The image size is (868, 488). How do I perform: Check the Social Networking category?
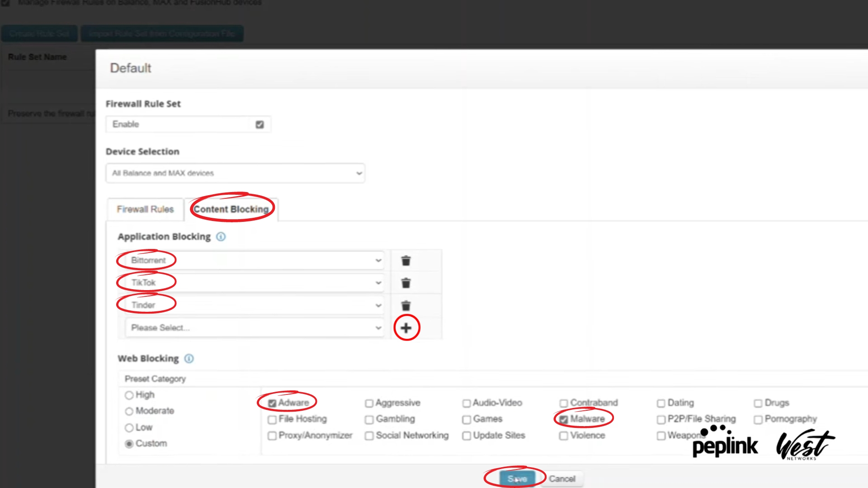click(x=369, y=436)
